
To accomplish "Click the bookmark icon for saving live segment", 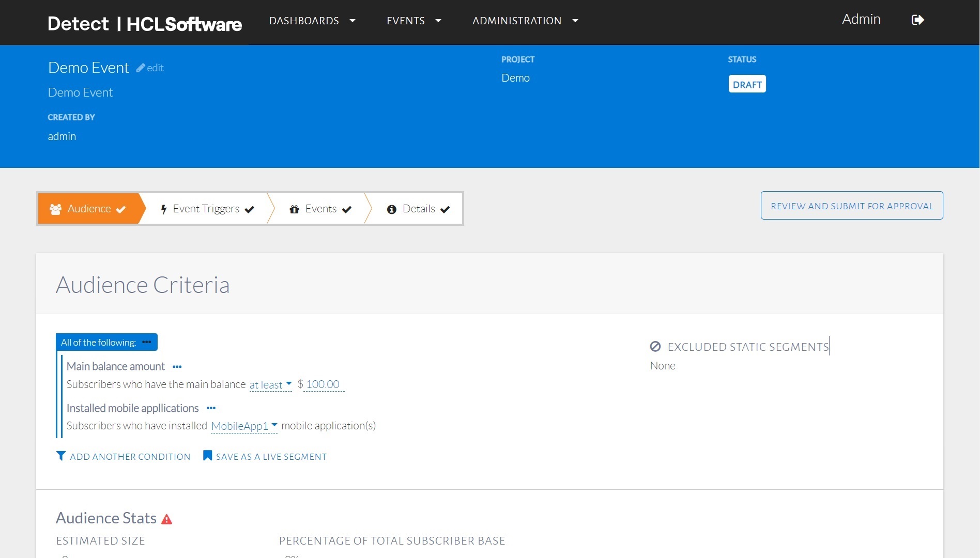I will tap(207, 456).
